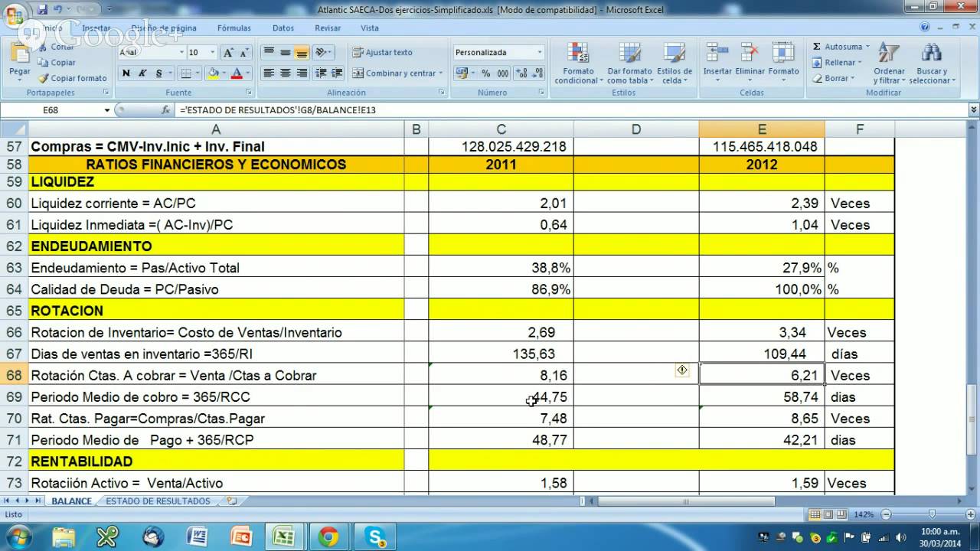Image resolution: width=980 pixels, height=551 pixels.
Task: Toggle align text left
Action: 269,73
